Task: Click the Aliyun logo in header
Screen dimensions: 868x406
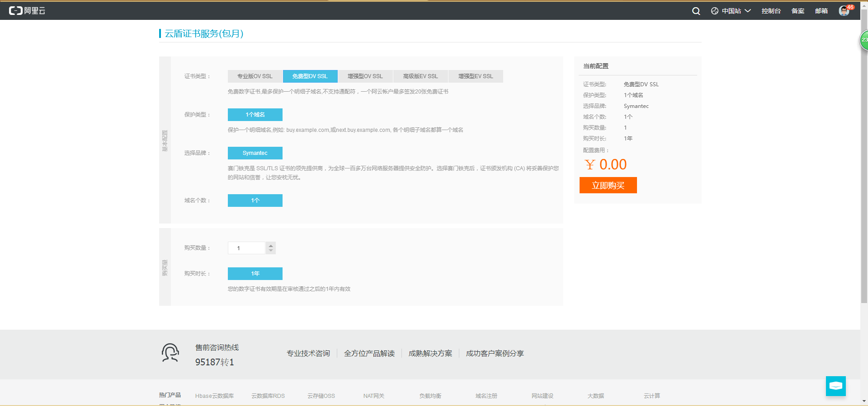Action: [x=27, y=11]
